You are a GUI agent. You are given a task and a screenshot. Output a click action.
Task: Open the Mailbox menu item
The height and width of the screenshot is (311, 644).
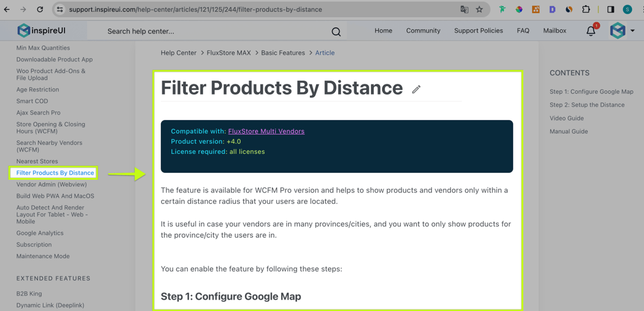(x=554, y=31)
